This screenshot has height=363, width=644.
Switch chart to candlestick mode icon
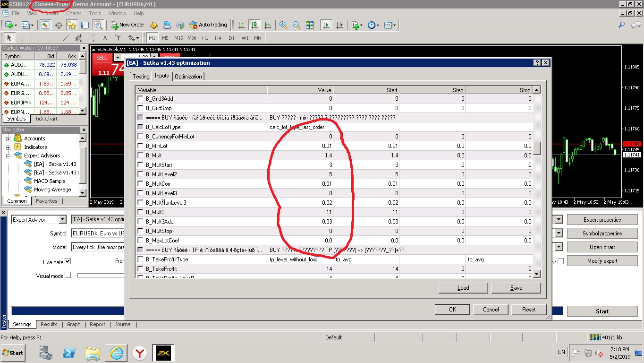point(254,25)
